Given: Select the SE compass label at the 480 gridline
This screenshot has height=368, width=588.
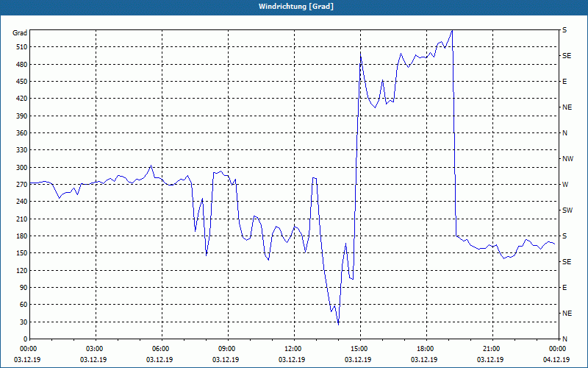Looking at the screenshot, I should pos(567,56).
